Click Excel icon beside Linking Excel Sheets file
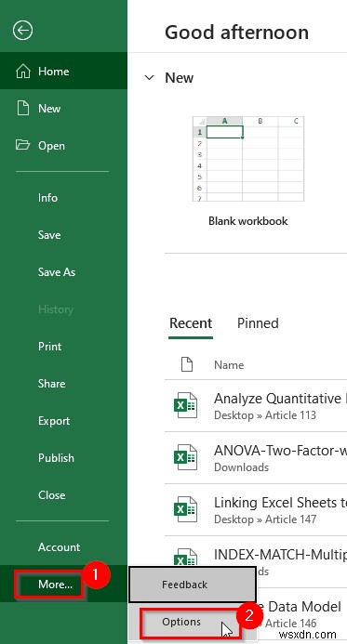The height and width of the screenshot is (644, 347). click(x=185, y=509)
